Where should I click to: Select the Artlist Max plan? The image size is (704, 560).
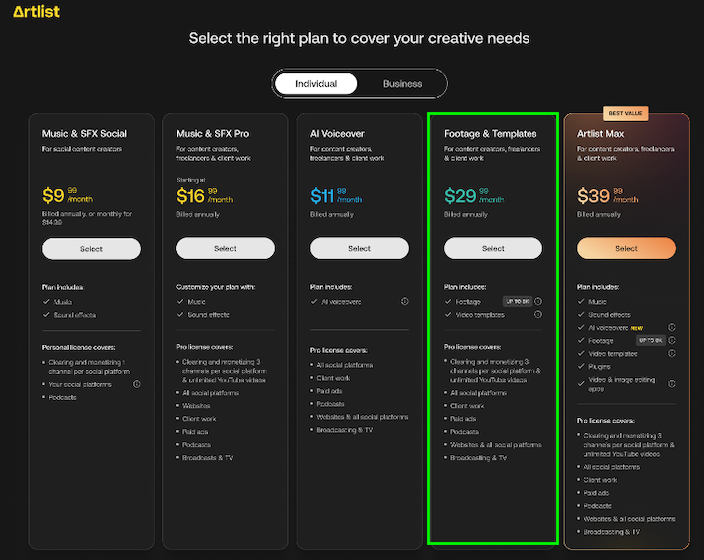(x=626, y=248)
